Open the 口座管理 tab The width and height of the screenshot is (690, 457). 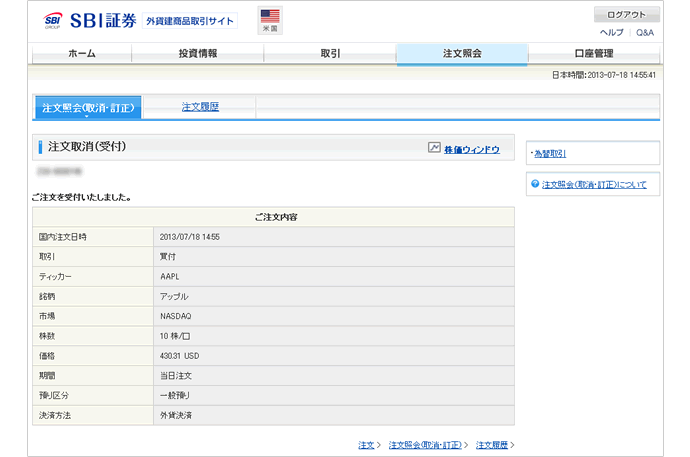tap(594, 53)
